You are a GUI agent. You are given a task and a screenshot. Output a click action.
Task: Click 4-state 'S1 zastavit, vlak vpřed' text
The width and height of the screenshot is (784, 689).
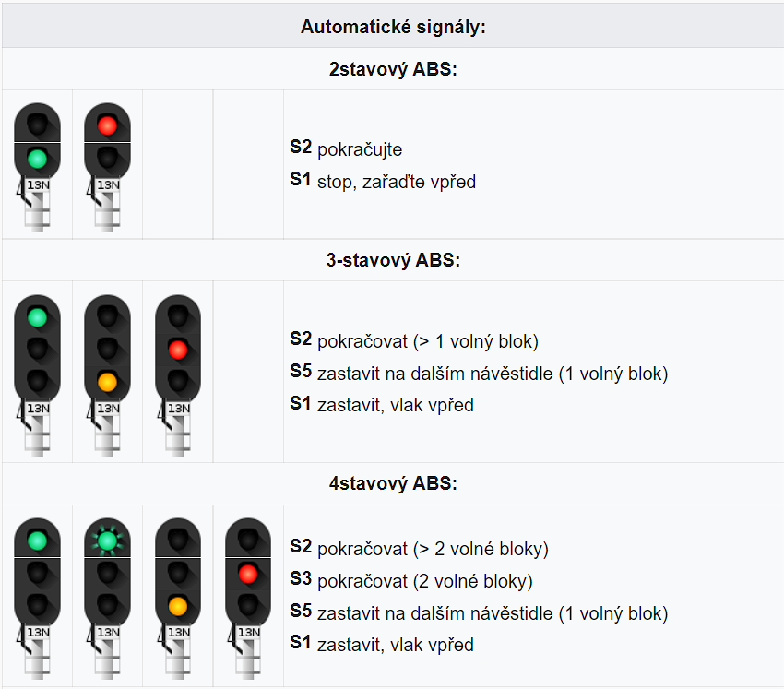tap(382, 645)
